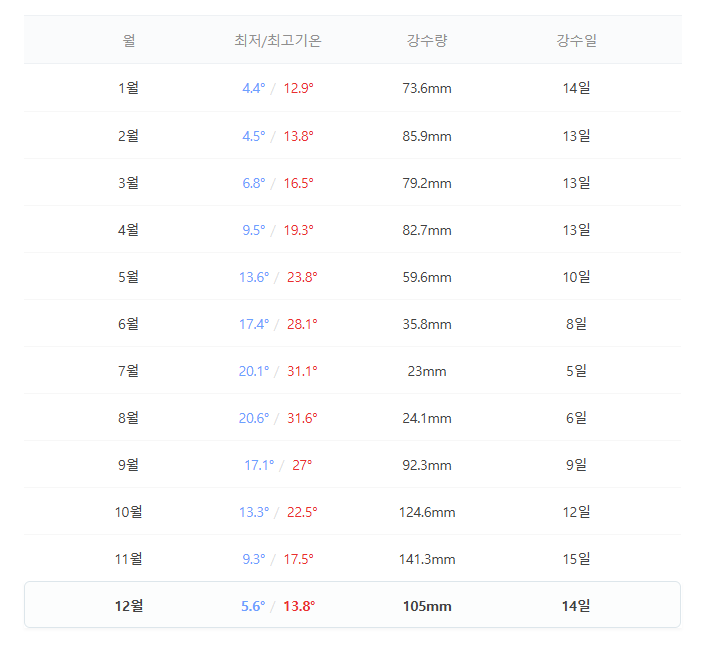Click the 17.5° high temperature
The height and width of the screenshot is (647, 707).
[x=298, y=559]
